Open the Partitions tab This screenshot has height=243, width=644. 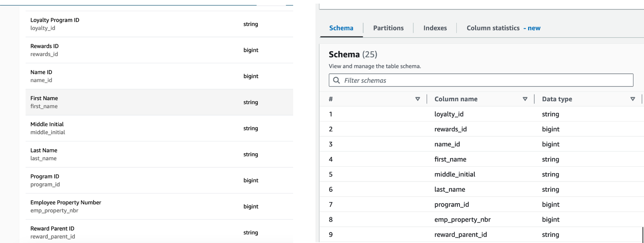[x=388, y=28]
